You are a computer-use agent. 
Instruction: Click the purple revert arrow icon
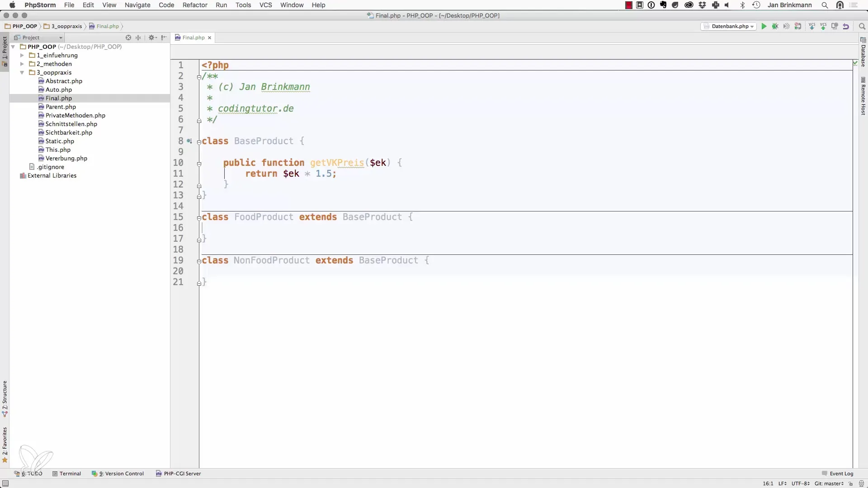[x=846, y=26]
